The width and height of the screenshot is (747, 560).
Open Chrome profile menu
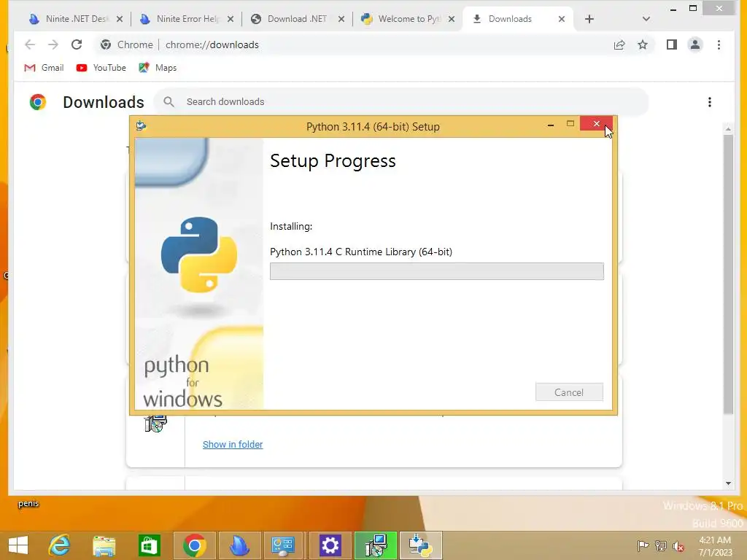click(695, 44)
